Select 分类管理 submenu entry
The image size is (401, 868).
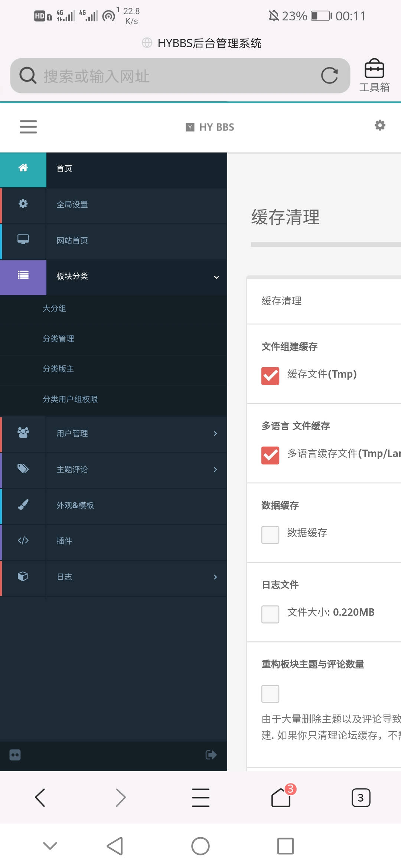(x=58, y=339)
